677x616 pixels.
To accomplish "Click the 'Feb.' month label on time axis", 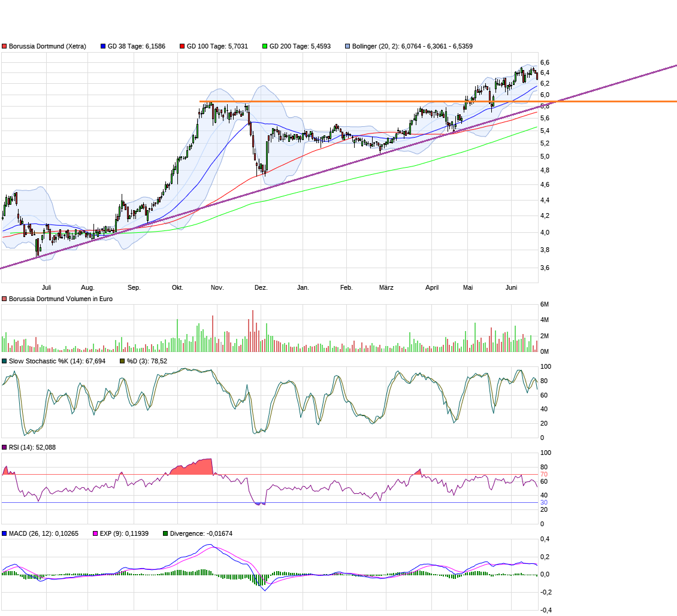I will point(346,287).
